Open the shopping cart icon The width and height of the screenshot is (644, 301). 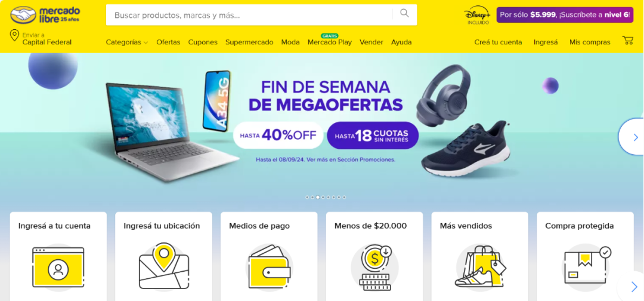coord(627,40)
